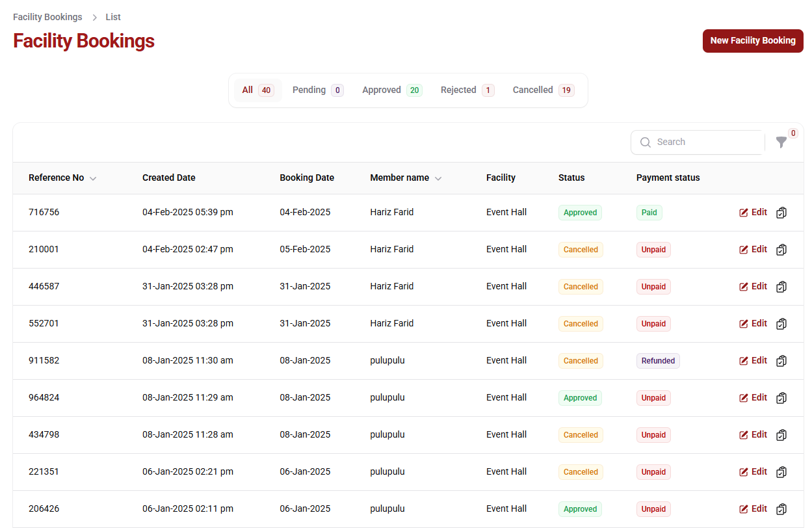The width and height of the screenshot is (812, 528).
Task: Click the Created Date column header
Action: pyautogui.click(x=169, y=178)
